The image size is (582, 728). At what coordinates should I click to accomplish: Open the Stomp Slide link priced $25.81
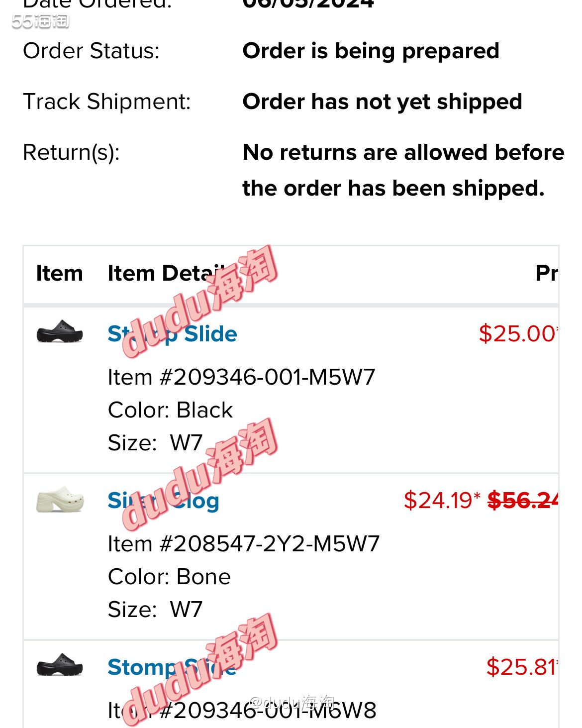coord(172,667)
